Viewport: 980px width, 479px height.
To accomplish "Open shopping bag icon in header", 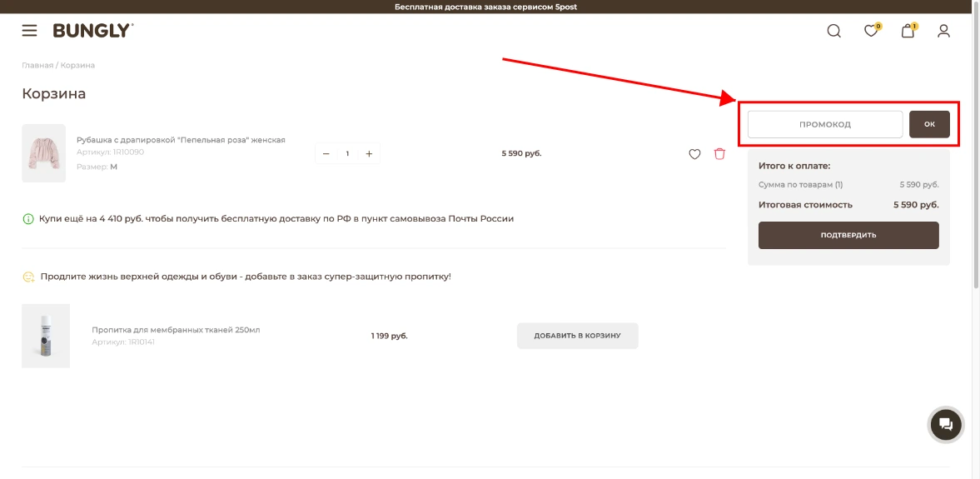I will pyautogui.click(x=908, y=32).
